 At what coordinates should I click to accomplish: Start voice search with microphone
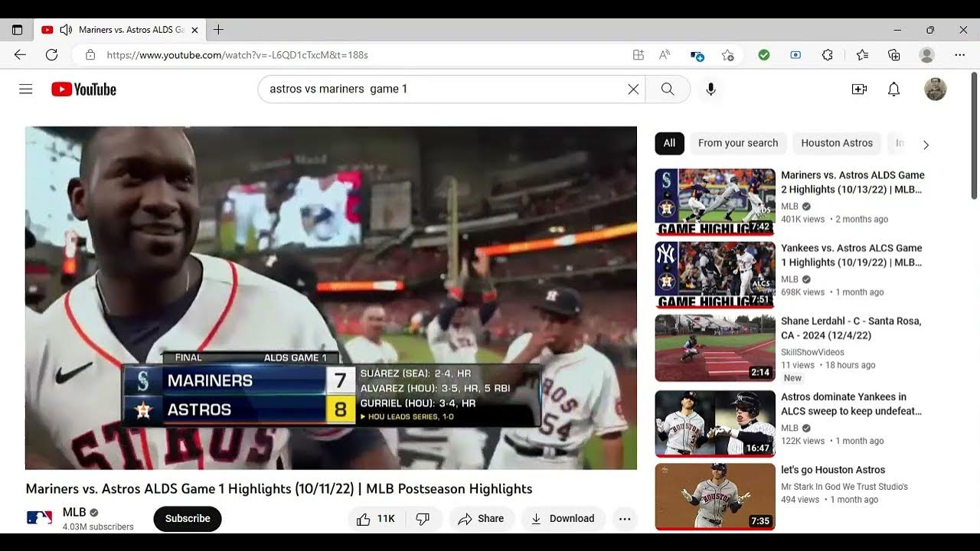(711, 90)
